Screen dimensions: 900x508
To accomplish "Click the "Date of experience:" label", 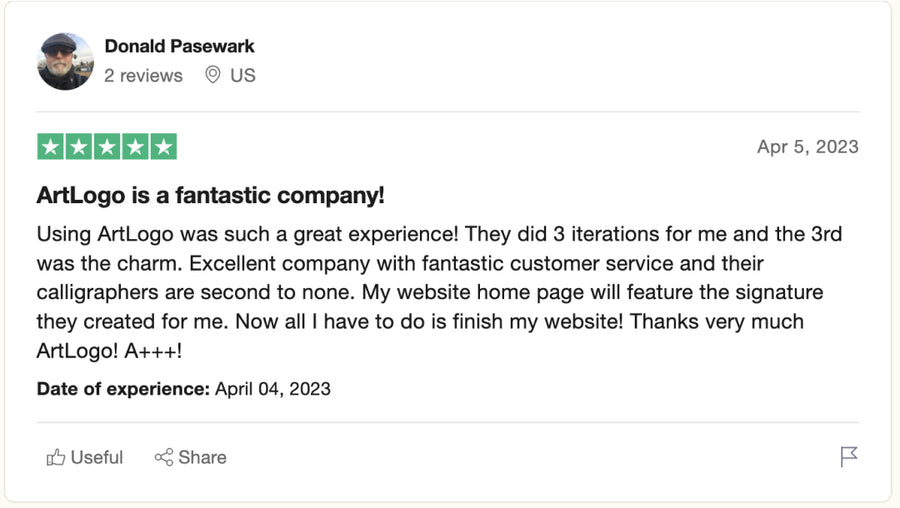I will [123, 388].
